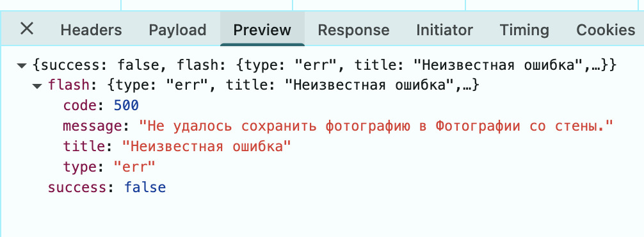Select the type property with "err" value
The width and height of the screenshot is (644, 237).
(x=109, y=167)
